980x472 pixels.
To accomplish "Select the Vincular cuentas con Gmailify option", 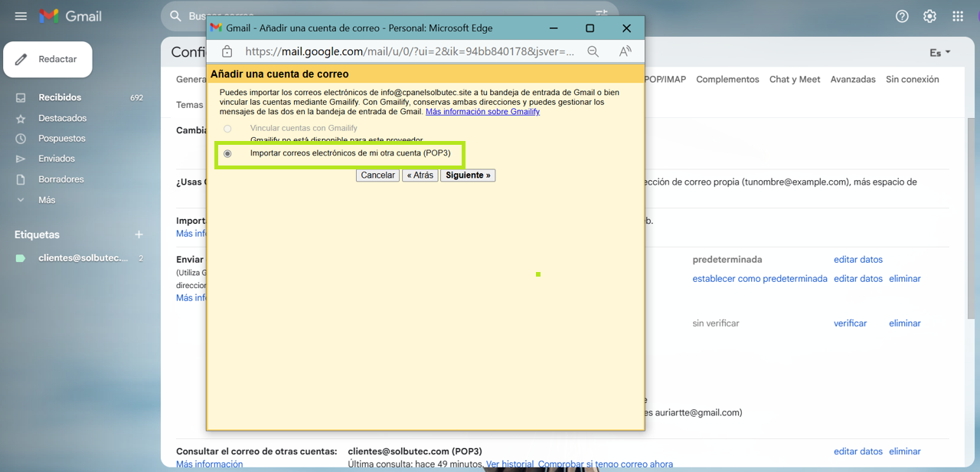I will pos(227,129).
